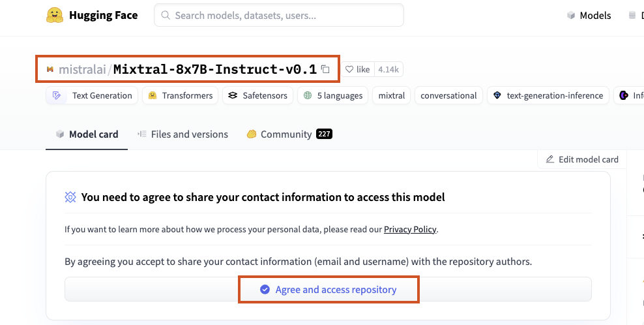Click the pencil icon beside Edit model card
644x325 pixels.
[550, 159]
